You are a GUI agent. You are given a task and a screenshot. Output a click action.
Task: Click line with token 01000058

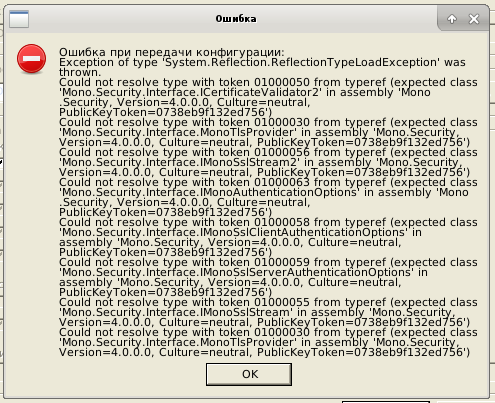[x=268, y=222]
